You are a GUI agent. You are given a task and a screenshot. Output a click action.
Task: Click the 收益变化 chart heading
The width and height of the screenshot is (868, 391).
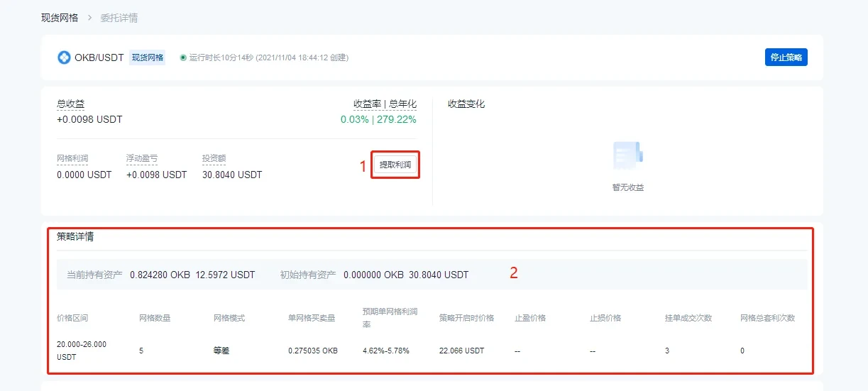tap(466, 104)
